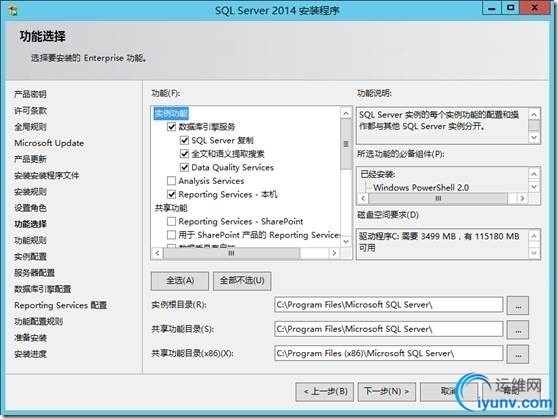Select 功能选择 step in sidebar

click(30, 224)
